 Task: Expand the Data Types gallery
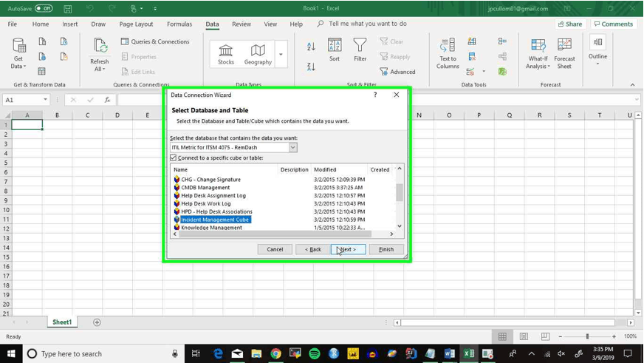pos(281,54)
